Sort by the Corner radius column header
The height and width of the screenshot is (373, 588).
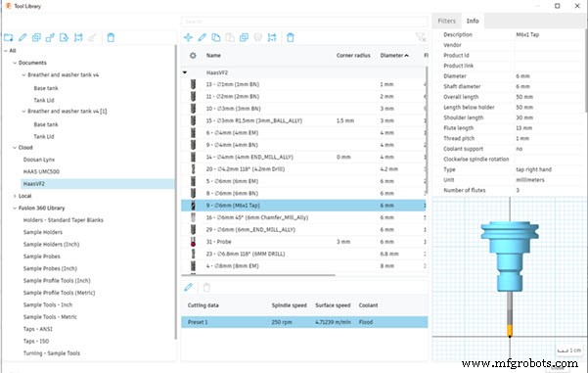[353, 56]
